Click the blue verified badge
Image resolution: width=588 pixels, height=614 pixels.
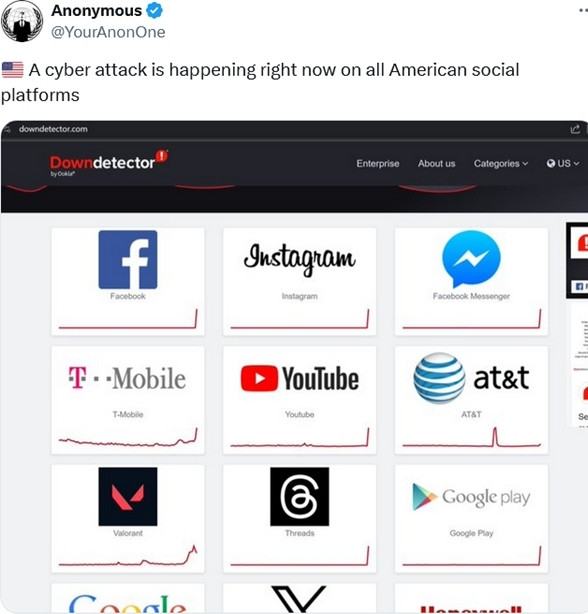coord(154,11)
